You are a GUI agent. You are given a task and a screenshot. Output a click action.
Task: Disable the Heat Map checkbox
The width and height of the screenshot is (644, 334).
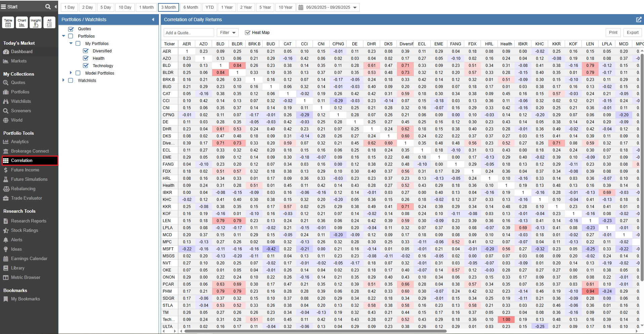click(248, 33)
